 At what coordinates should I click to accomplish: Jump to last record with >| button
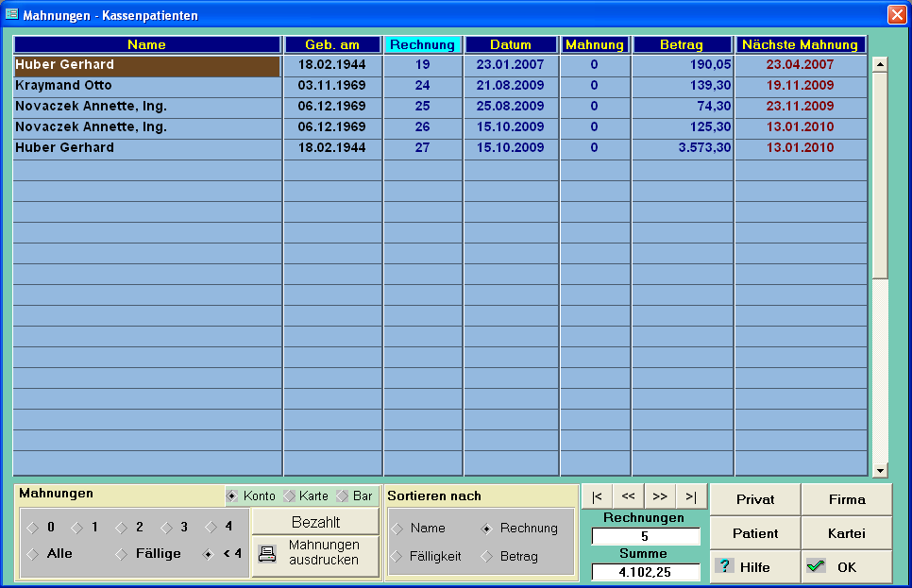click(691, 496)
